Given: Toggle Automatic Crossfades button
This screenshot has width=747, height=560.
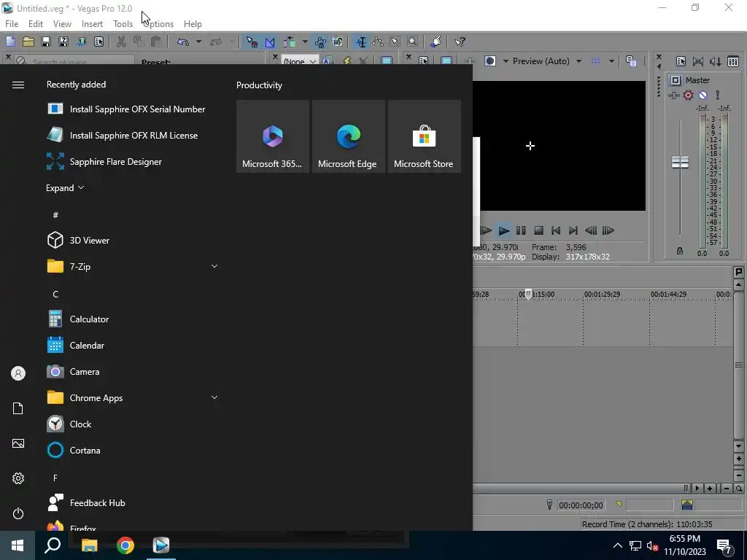Looking at the screenshot, I should click(270, 42).
